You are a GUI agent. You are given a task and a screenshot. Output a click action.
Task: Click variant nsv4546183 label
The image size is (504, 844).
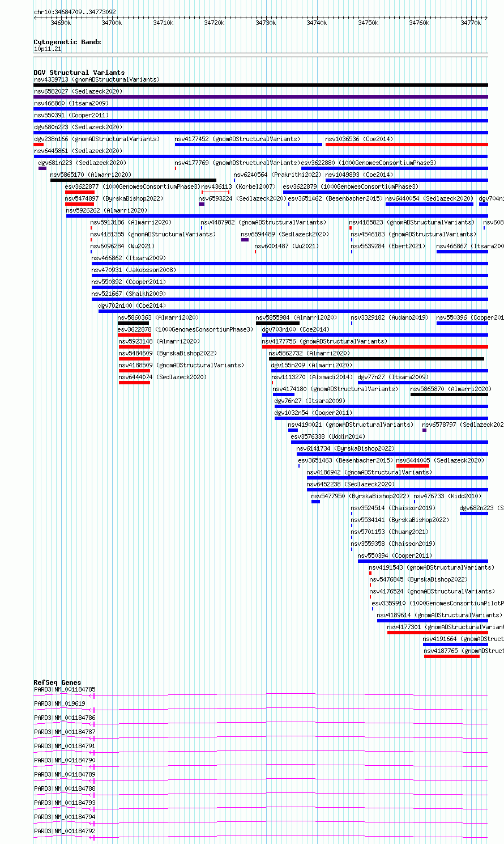coord(413,234)
